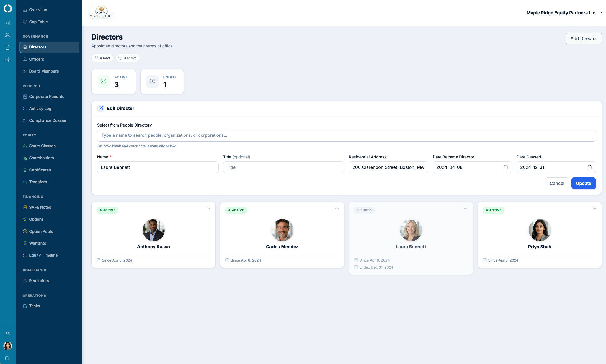Click Priya Shah's profile photo
This screenshot has width=606, height=364.
(540, 230)
